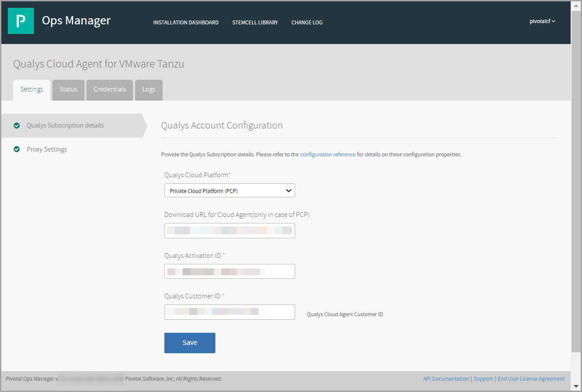Click green checkmark beside Proxy Settings
The width and height of the screenshot is (582, 392).
coord(17,149)
